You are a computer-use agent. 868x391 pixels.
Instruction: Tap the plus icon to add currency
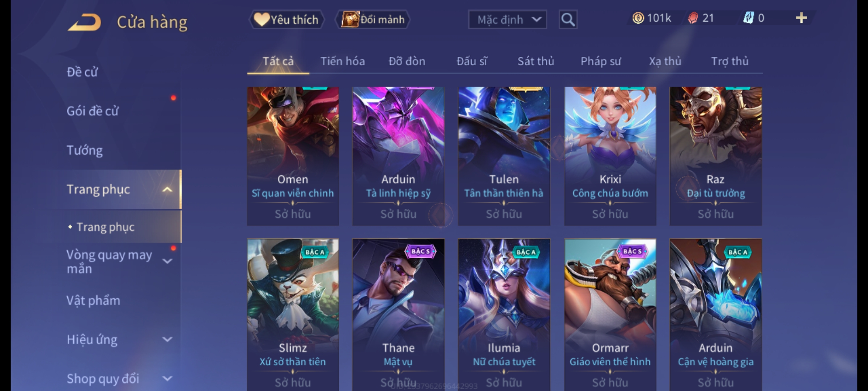pyautogui.click(x=801, y=18)
